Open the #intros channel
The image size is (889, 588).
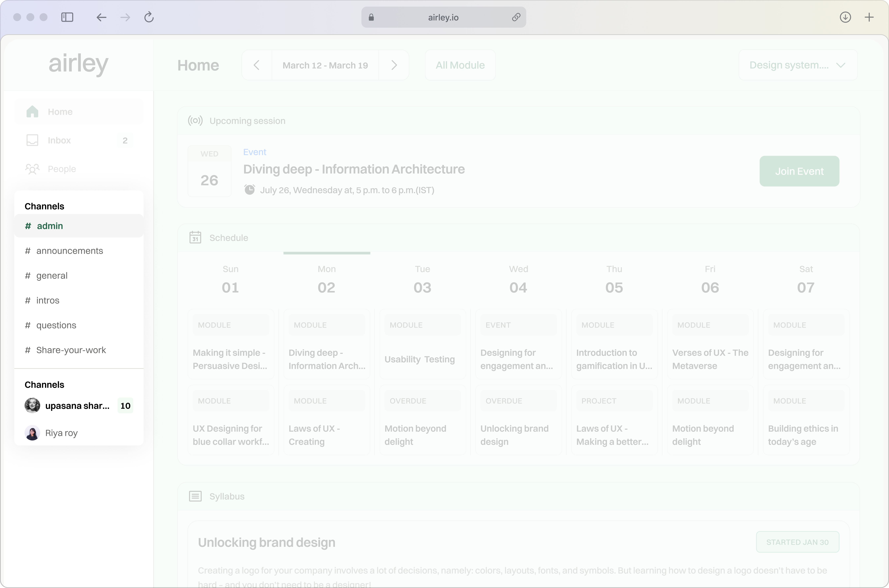pos(79,300)
